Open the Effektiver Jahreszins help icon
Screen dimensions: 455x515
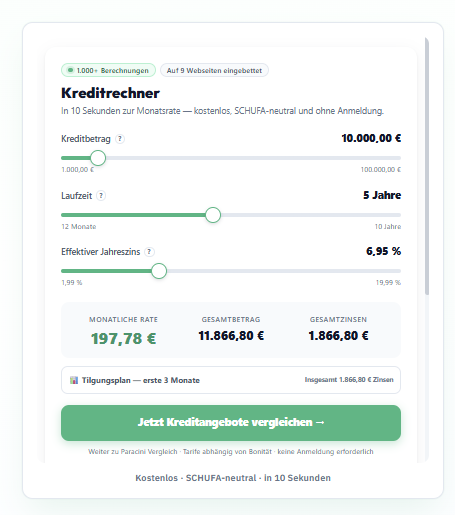point(149,252)
